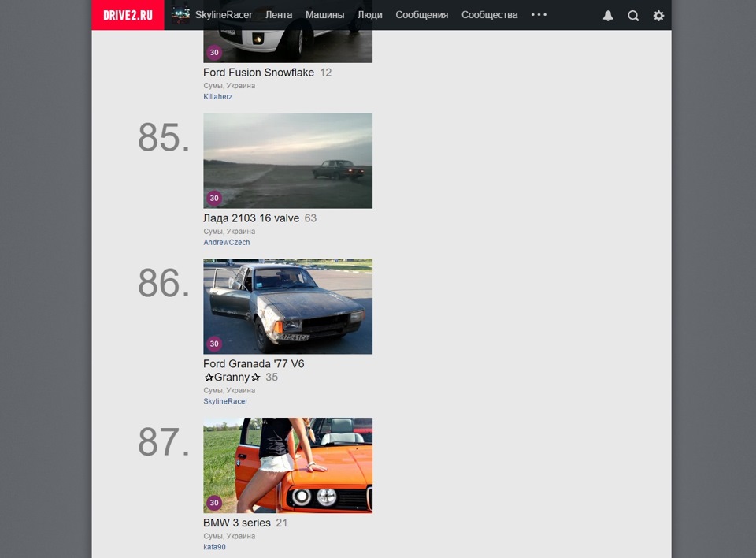This screenshot has width=756, height=558.
Task: Visit SkylineRacer author link under Granada
Action: click(x=226, y=401)
